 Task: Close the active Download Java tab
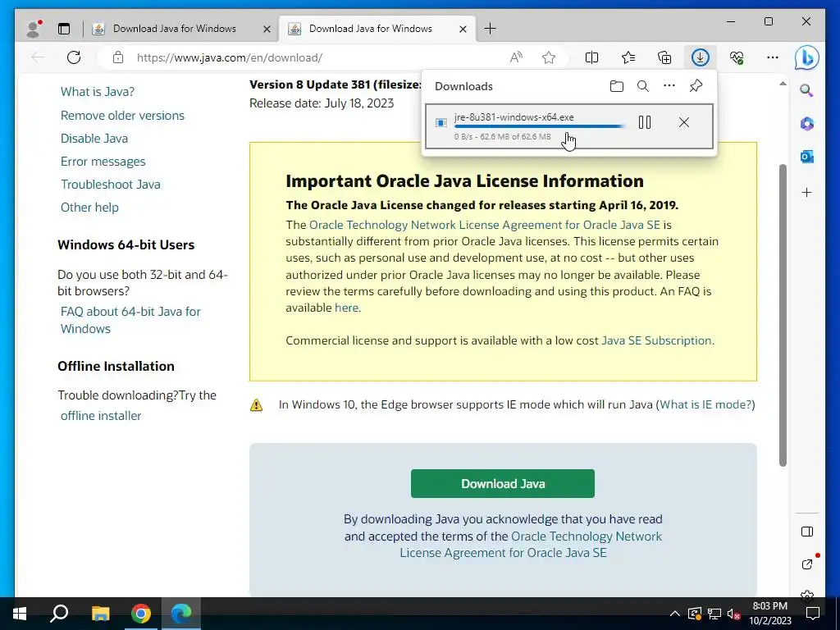(x=463, y=29)
